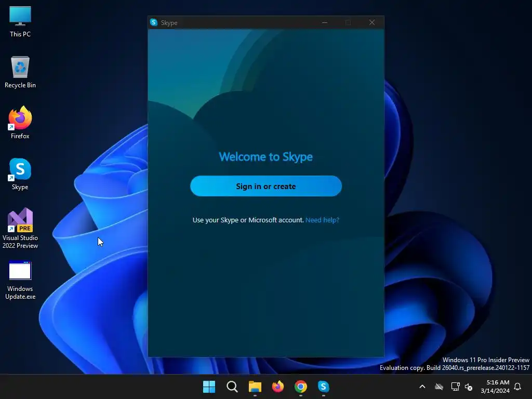Select the Recycle Bin desktop icon
The width and height of the screenshot is (532, 399).
(20, 72)
